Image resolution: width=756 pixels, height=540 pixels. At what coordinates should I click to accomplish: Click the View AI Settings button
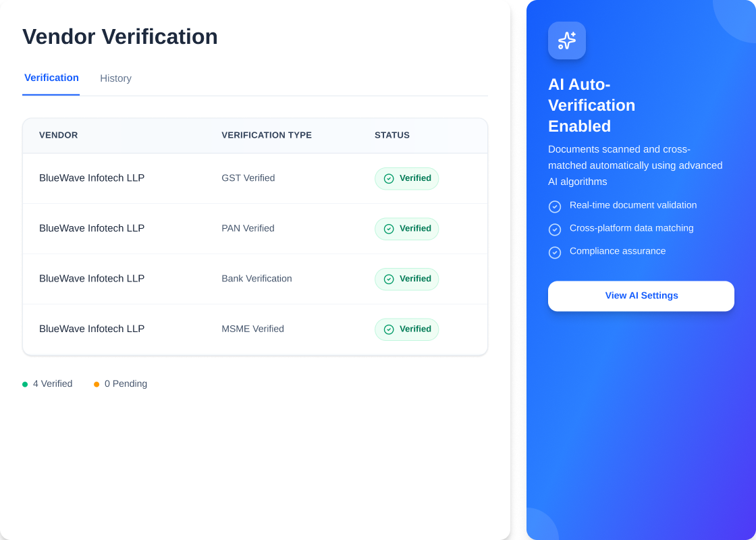[641, 296]
